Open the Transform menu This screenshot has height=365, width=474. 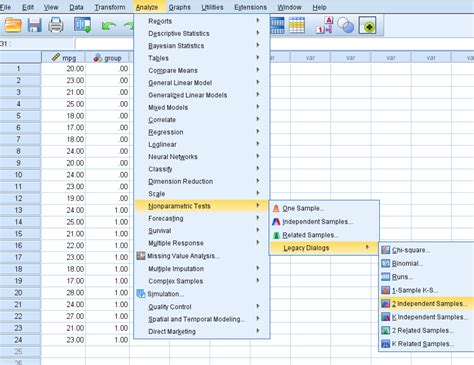point(110,7)
